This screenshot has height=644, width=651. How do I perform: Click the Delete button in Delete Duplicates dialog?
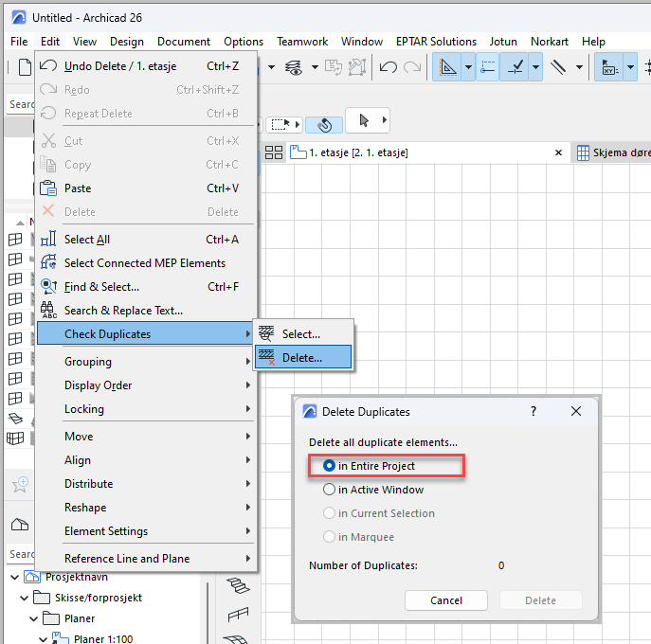click(x=540, y=600)
